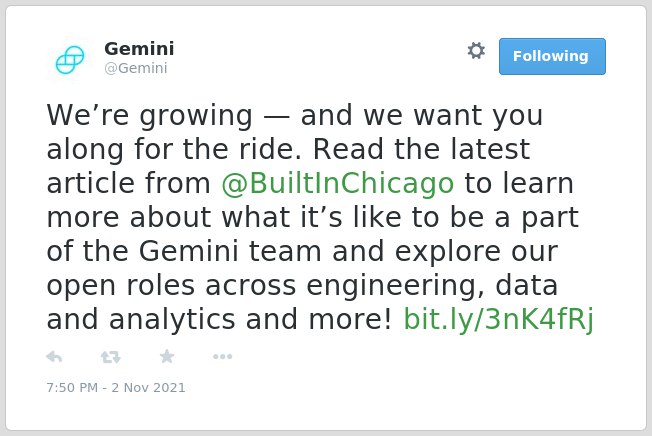Open the 7:50 PM - 2 Nov 2021 timestamp
The width and height of the screenshot is (652, 436).
click(116, 387)
